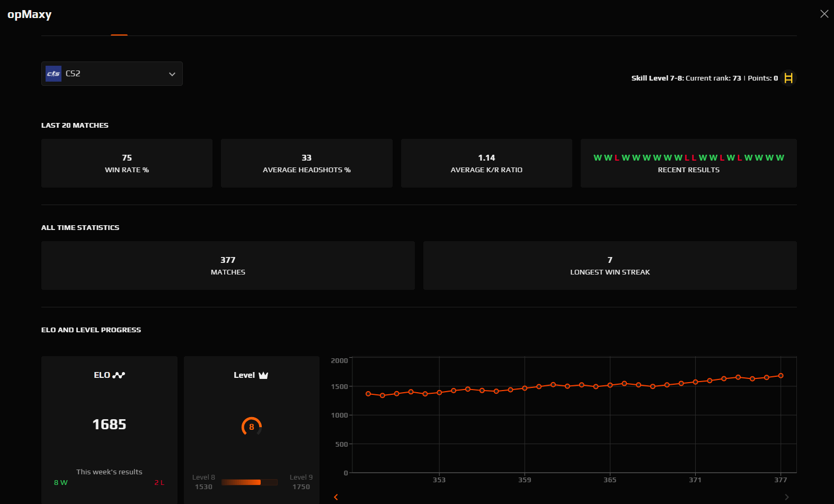
Task: Select the level 8 skill badge
Action: point(252,427)
